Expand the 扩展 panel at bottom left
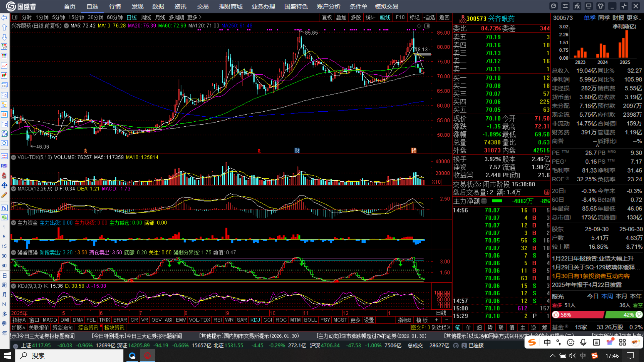Screen dimensions: 644x362 [x=18, y=327]
